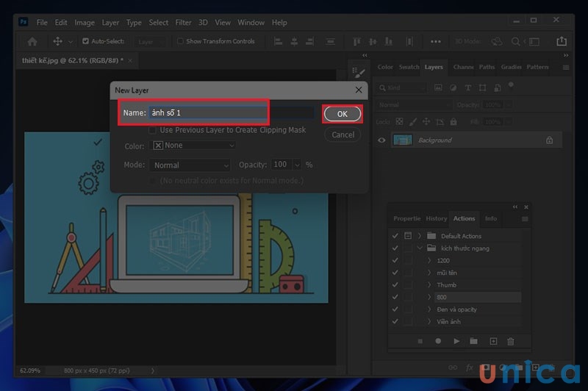Click Cancel in the New Layer dialog
Image resolution: width=588 pixels, height=391 pixels.
tap(343, 134)
